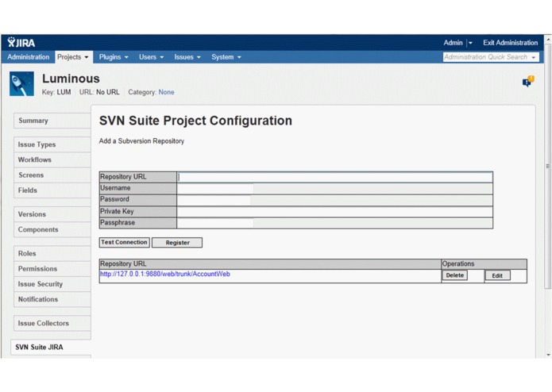Click the Repository URL input field
Screen dimensions: 552x392
click(335, 177)
